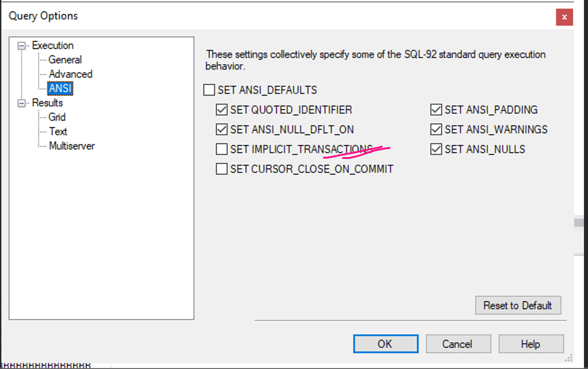Uncheck SET QUOTED_IDENTIFIER
The image size is (588, 369).
pyautogui.click(x=222, y=110)
